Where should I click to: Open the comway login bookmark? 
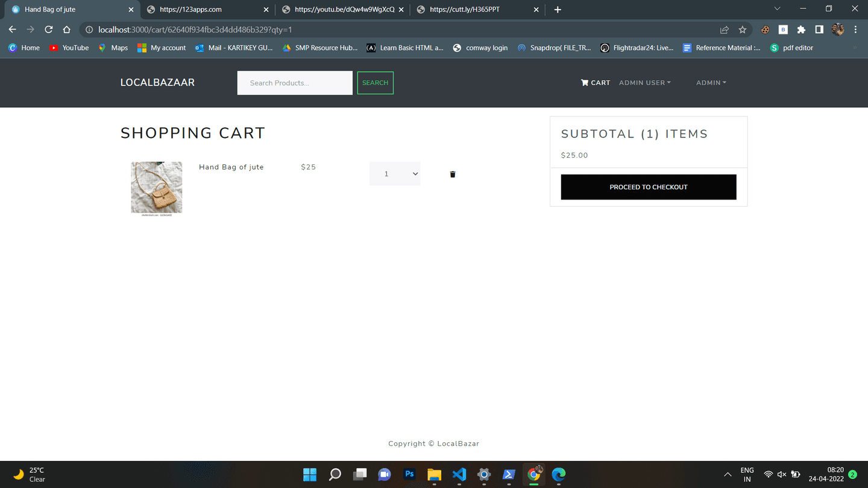[x=480, y=48]
